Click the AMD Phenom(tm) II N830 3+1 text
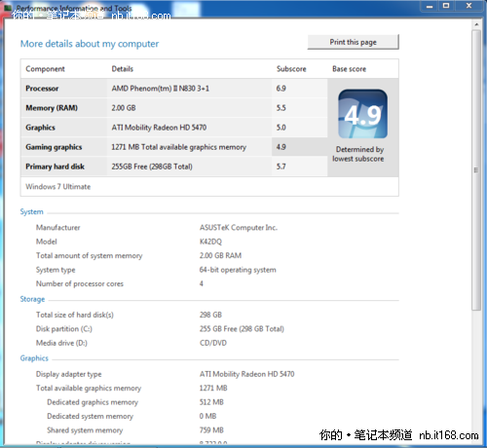The height and width of the screenshot is (448, 487). click(161, 89)
